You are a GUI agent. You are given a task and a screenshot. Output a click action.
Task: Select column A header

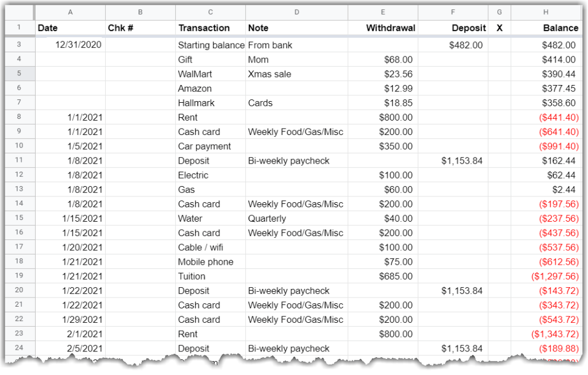point(70,11)
